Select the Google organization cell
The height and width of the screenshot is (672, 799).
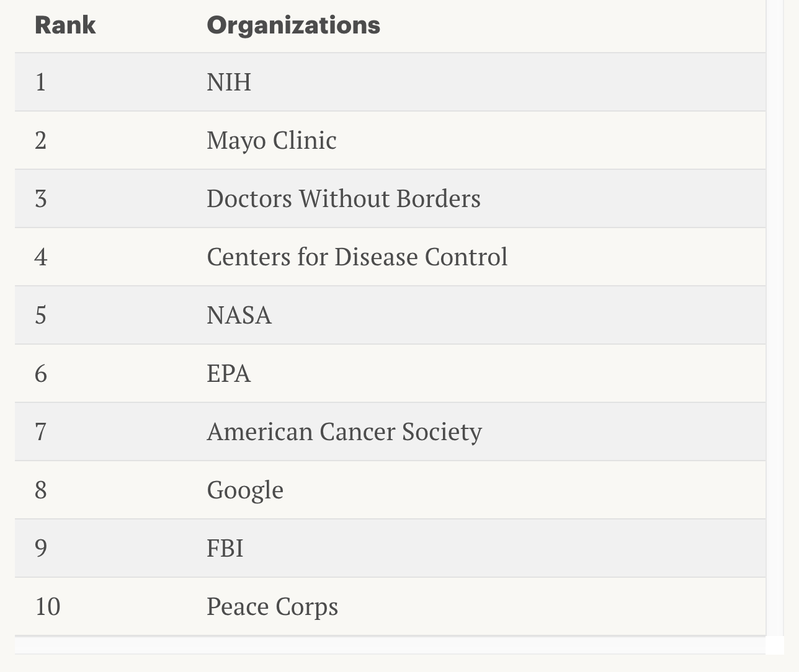(x=245, y=490)
